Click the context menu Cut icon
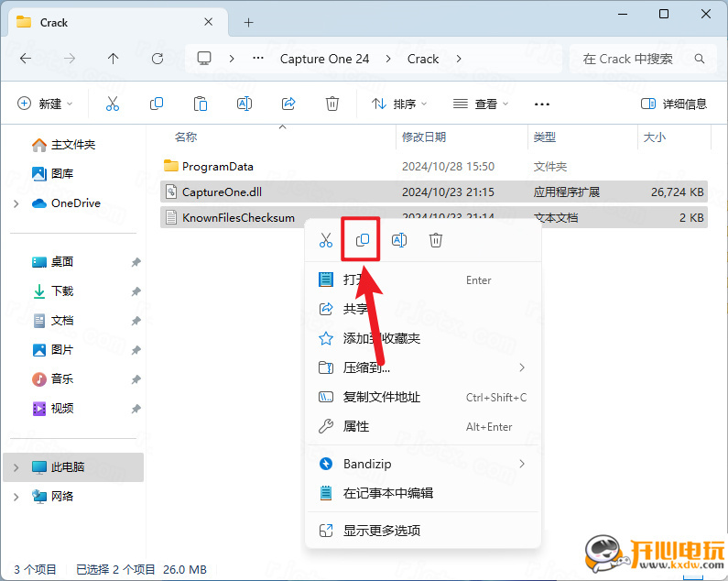 pyautogui.click(x=326, y=240)
